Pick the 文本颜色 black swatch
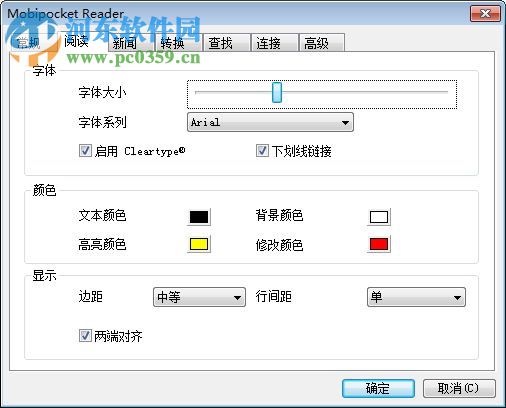This screenshot has width=506, height=408. 199,217
